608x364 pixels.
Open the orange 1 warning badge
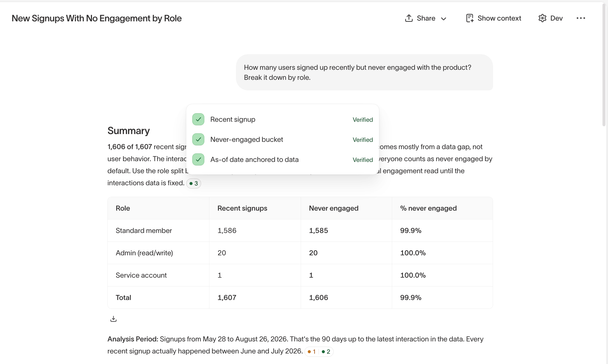click(x=312, y=352)
